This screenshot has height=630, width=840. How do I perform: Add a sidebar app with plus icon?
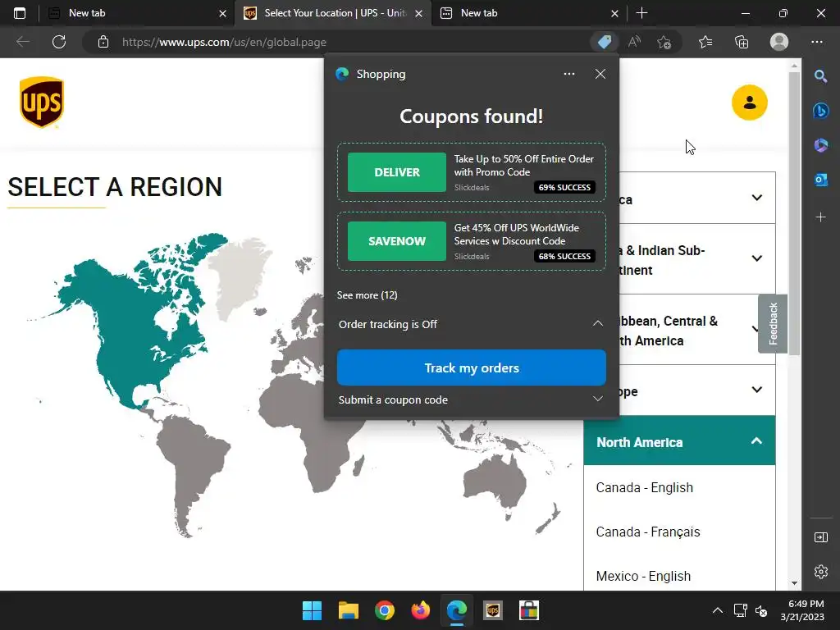point(820,217)
